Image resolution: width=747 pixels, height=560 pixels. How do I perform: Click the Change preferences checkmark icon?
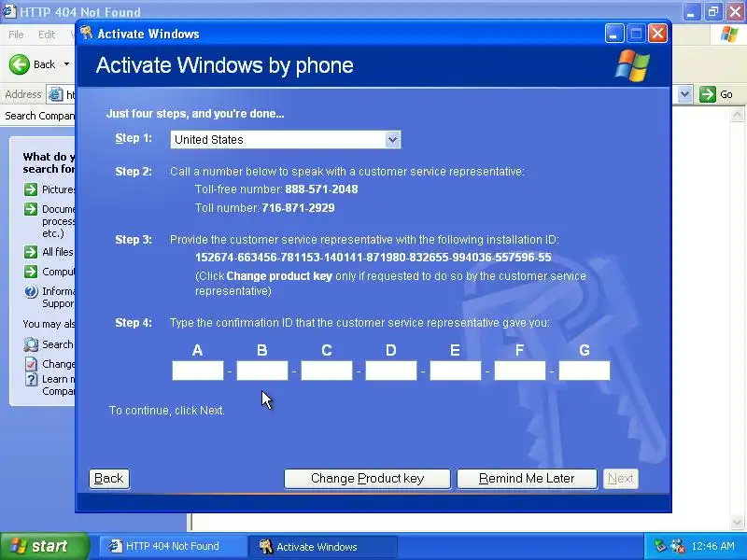(x=31, y=364)
